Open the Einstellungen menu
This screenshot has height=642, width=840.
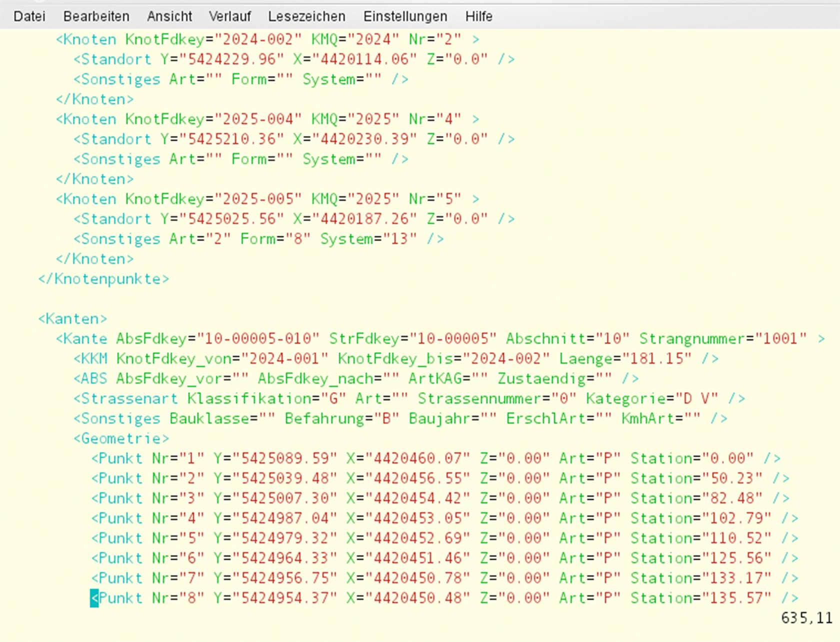coord(405,17)
